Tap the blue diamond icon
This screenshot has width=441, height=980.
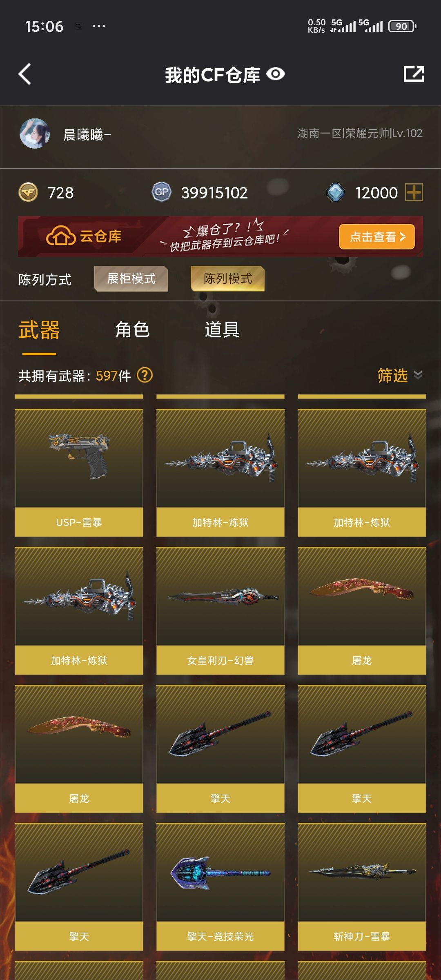pyautogui.click(x=336, y=192)
